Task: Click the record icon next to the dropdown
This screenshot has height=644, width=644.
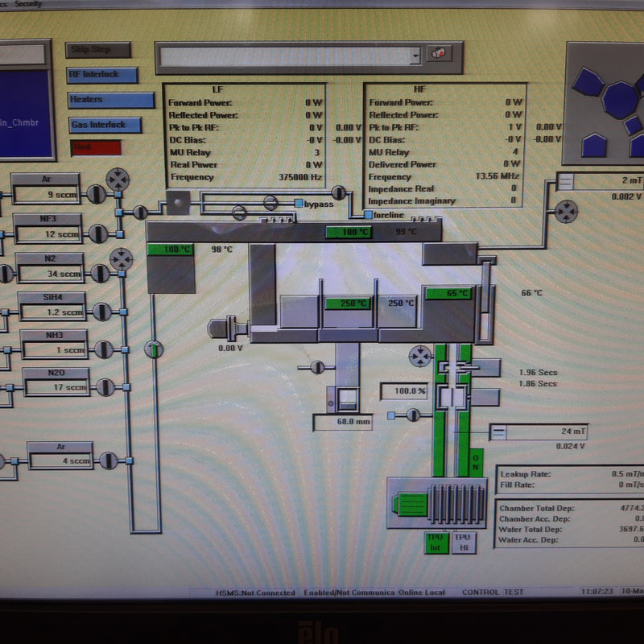Action: pyautogui.click(x=440, y=54)
